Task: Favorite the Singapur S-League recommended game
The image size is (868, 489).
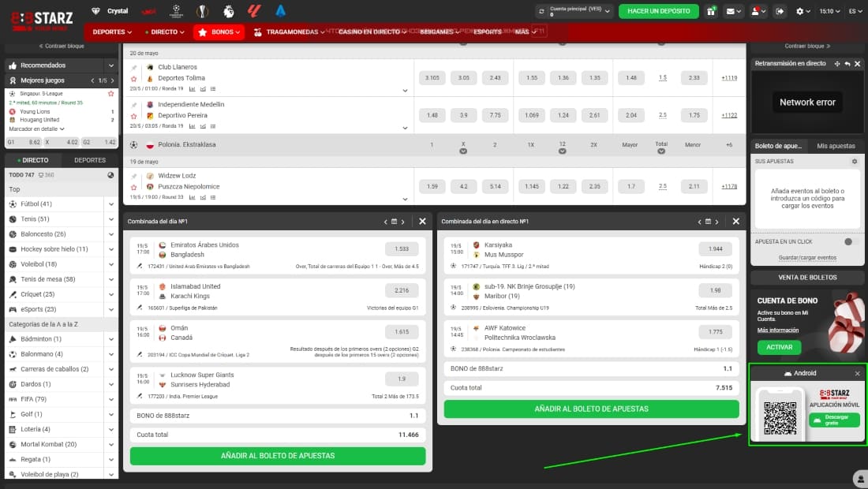Action: (x=110, y=94)
